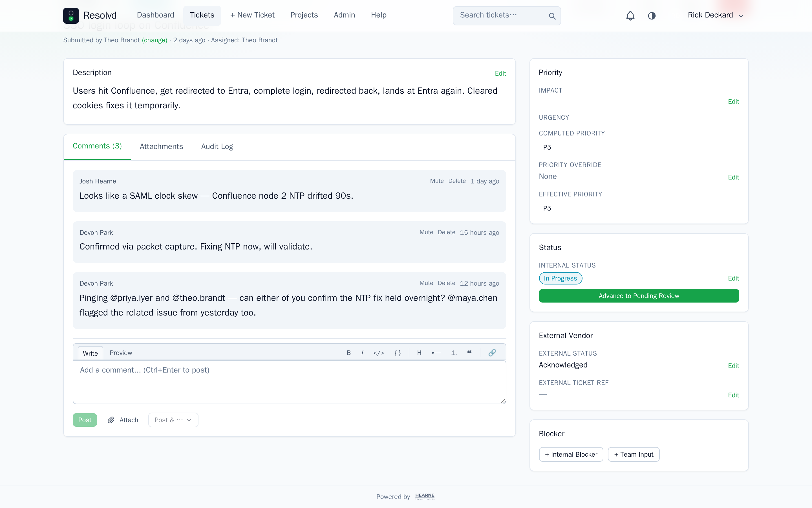Go to the Dashboard page
Image resolution: width=812 pixels, height=508 pixels.
(x=155, y=15)
